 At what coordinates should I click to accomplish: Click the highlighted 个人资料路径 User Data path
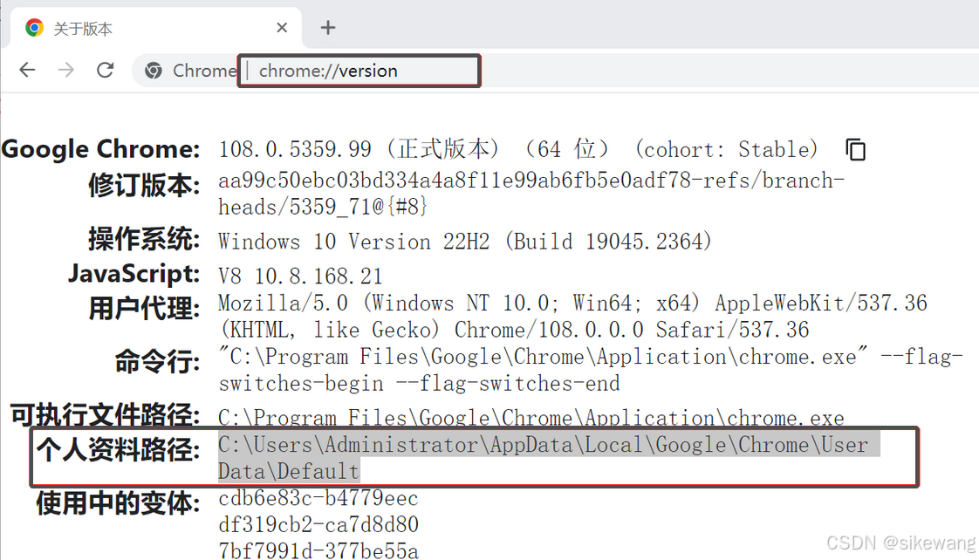(550, 458)
